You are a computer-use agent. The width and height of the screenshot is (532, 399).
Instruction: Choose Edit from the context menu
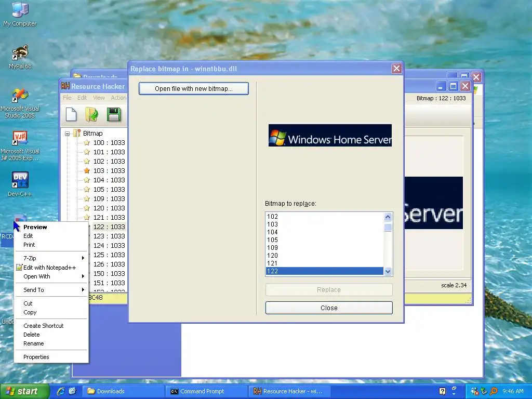(x=51, y=236)
